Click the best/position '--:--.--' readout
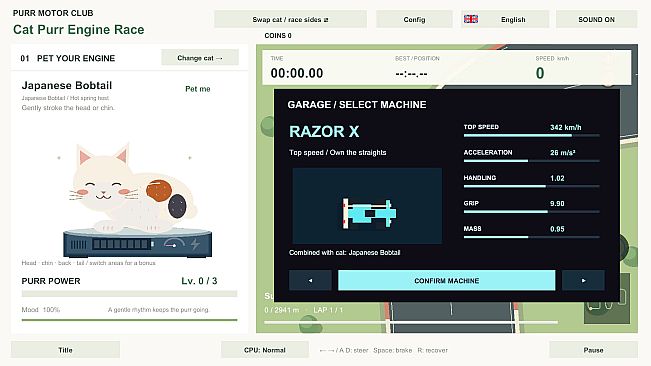The height and width of the screenshot is (366, 651). click(x=411, y=74)
